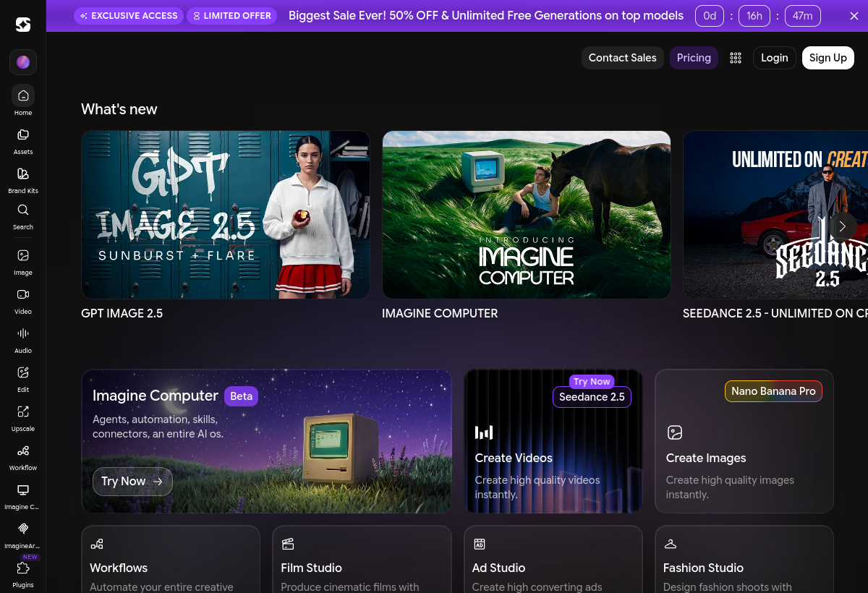Select the Video tool in sidebar
The height and width of the screenshot is (593, 868).
pos(23,300)
